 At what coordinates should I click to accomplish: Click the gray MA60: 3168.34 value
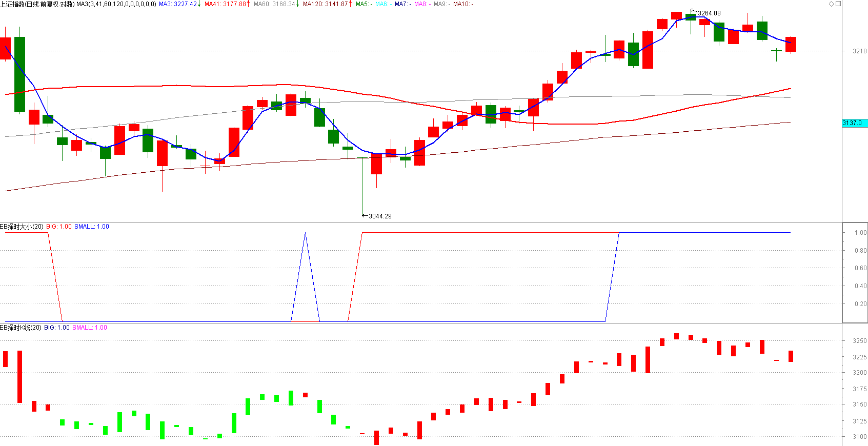coord(275,4)
